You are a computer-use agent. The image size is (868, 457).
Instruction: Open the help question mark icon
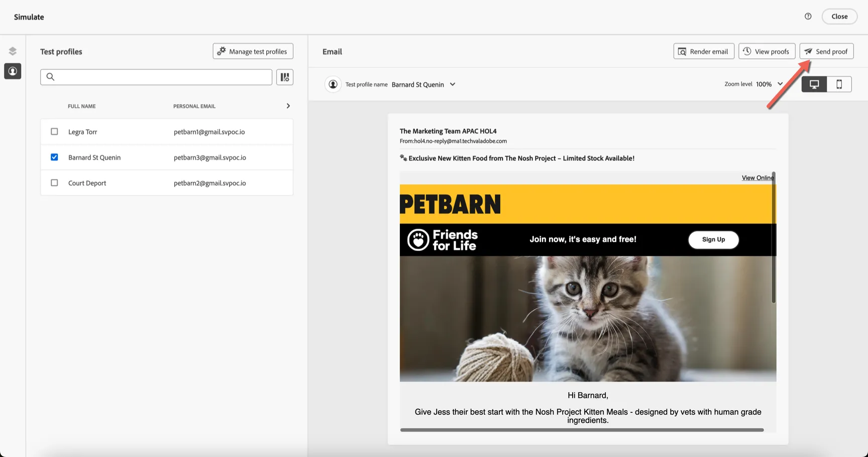pos(808,17)
